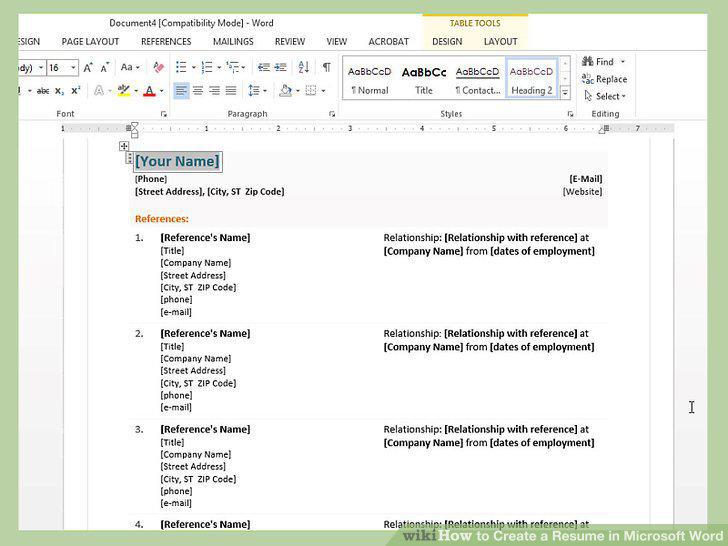This screenshot has height=546, width=728.
Task: Expand the Styles gallery More button
Action: [565, 93]
